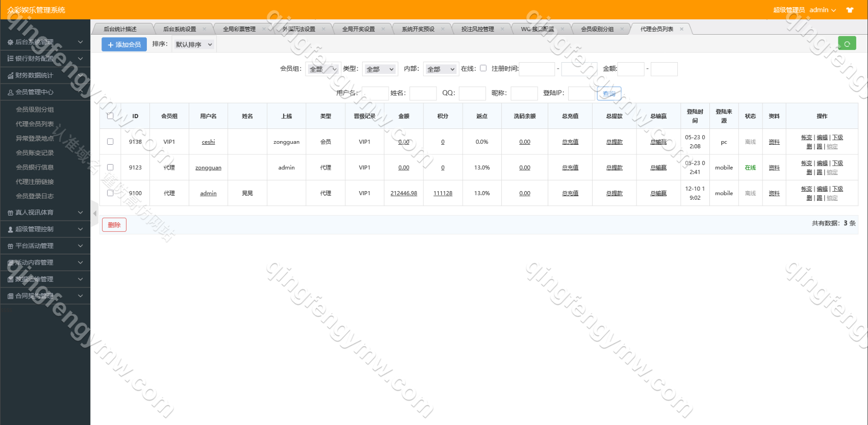Open the zongguan username link
The height and width of the screenshot is (425, 868).
208,168
